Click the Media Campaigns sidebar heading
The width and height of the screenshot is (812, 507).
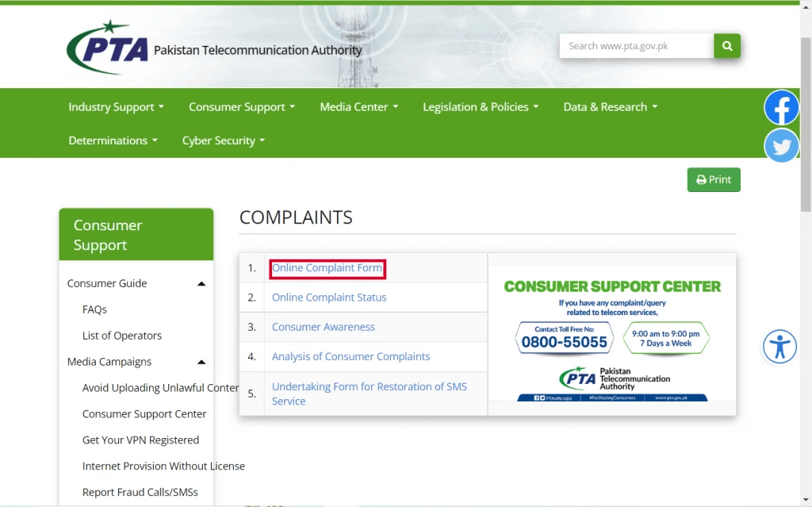tap(109, 362)
